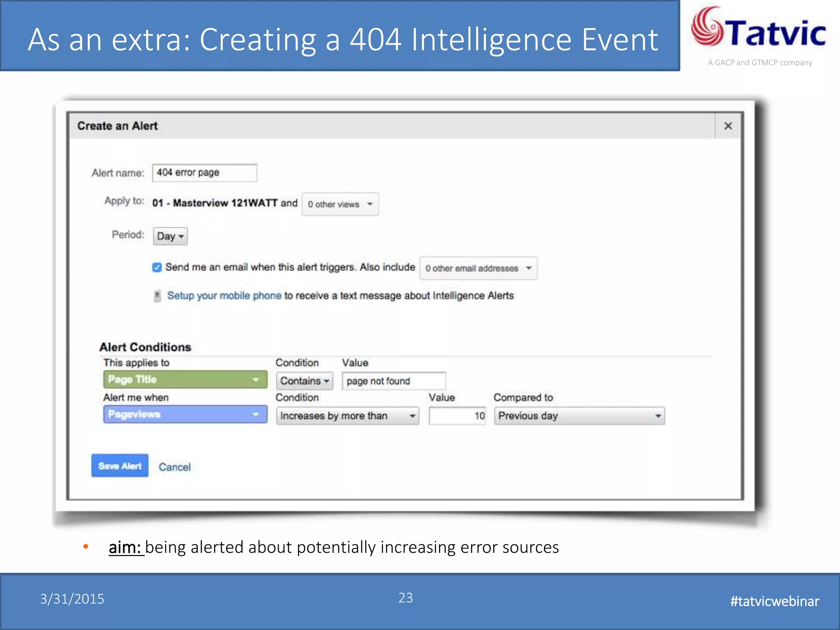
Task: Open the 0 other views dropdown
Action: (340, 204)
